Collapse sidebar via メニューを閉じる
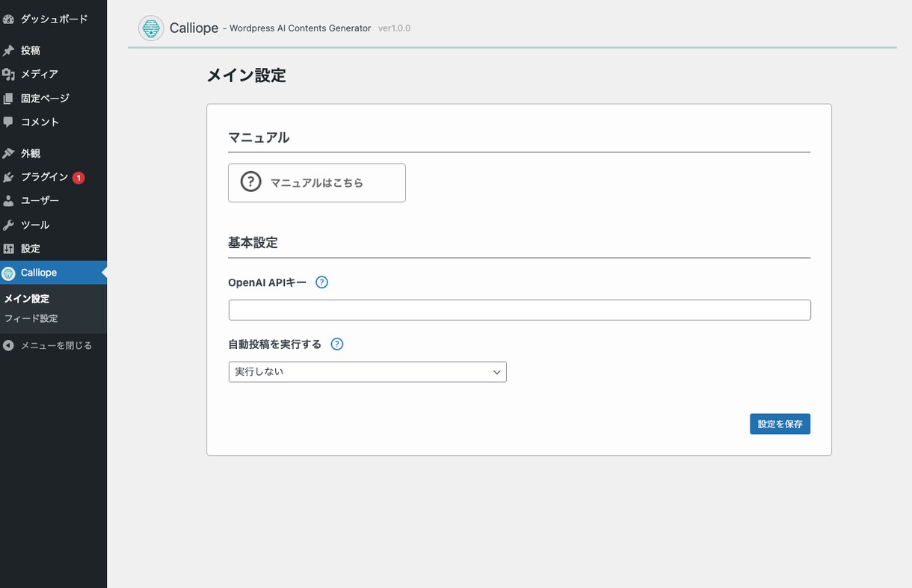 53,345
